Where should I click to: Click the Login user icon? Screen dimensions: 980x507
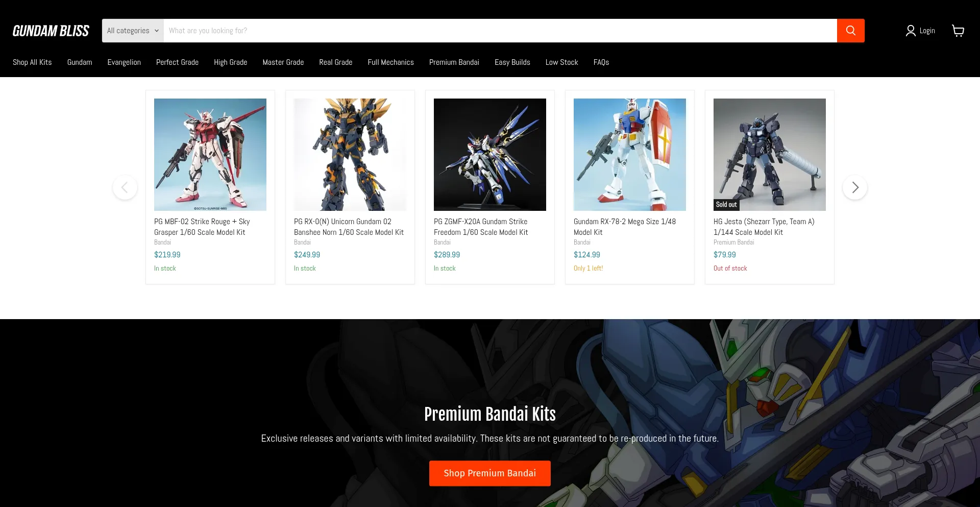coord(911,31)
